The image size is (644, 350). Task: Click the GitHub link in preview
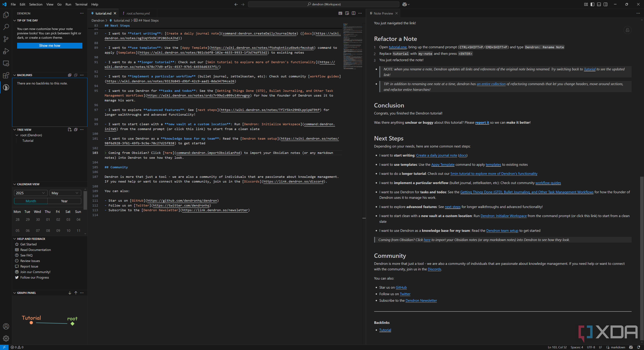tap(401, 287)
